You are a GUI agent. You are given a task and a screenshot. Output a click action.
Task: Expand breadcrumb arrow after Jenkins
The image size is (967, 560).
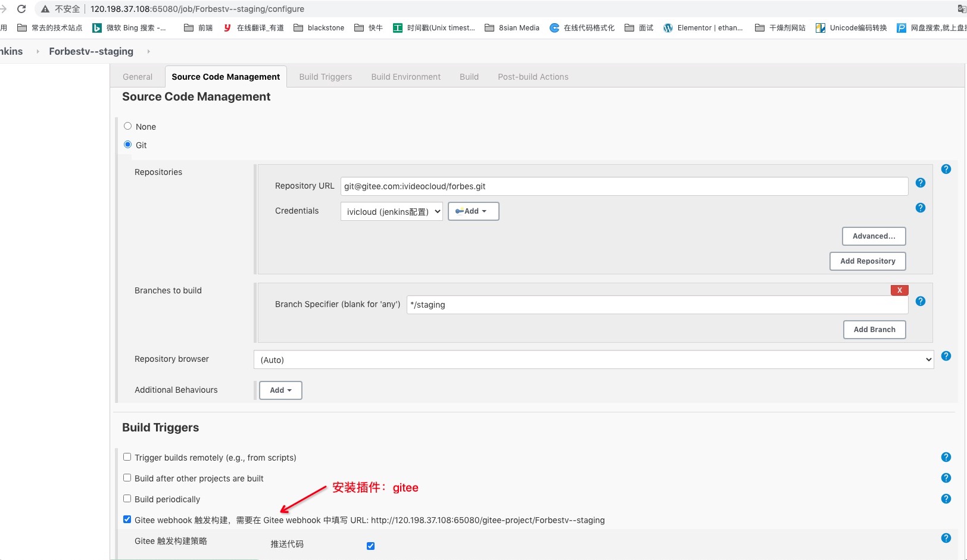38,51
